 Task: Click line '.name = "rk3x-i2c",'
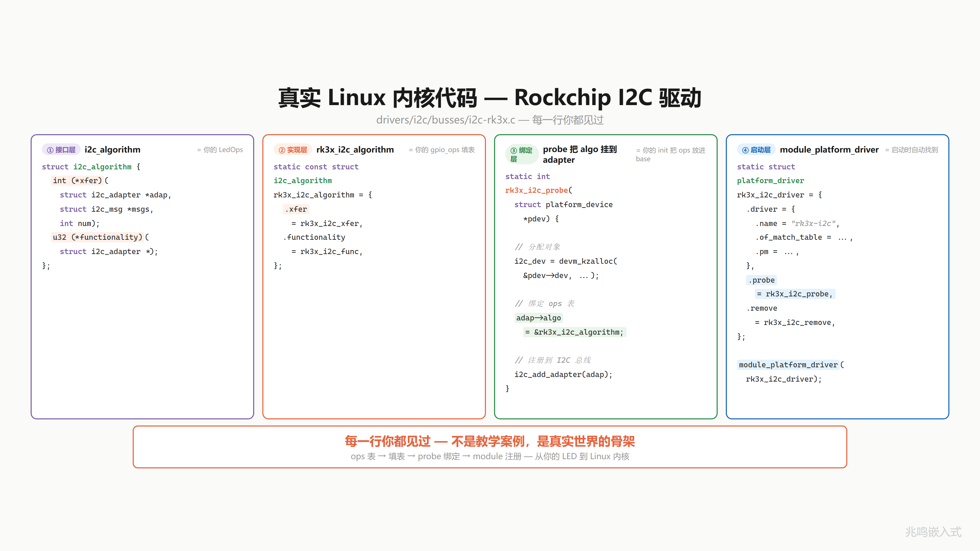pyautogui.click(x=797, y=223)
